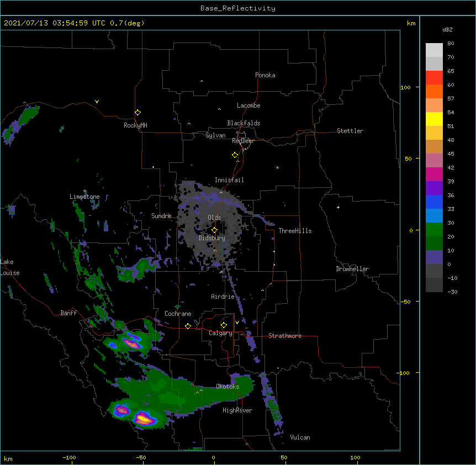Click the Drumheller label

click(352, 269)
